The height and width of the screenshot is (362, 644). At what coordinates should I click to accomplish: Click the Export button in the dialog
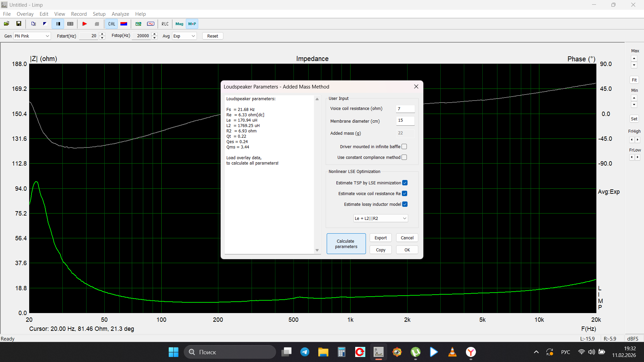click(x=381, y=238)
